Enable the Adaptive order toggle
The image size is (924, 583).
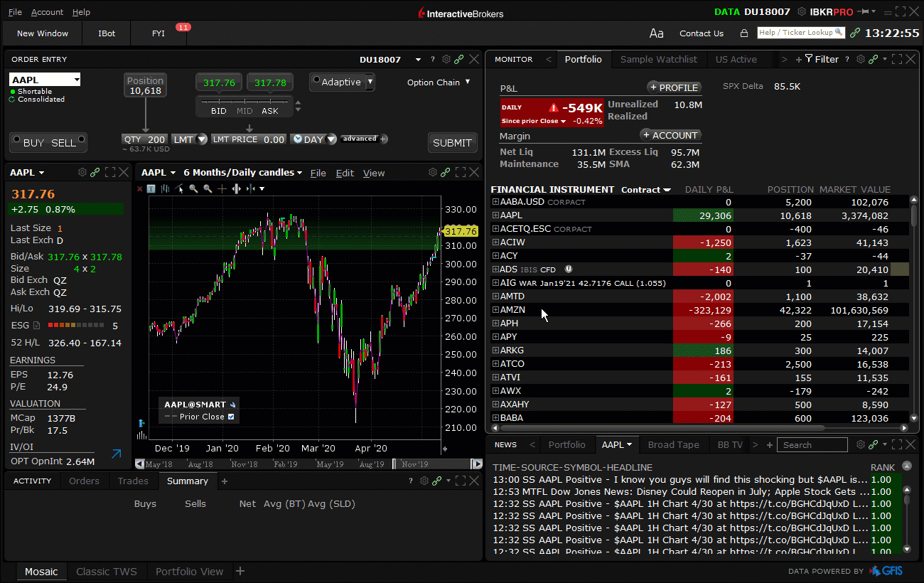tap(317, 81)
